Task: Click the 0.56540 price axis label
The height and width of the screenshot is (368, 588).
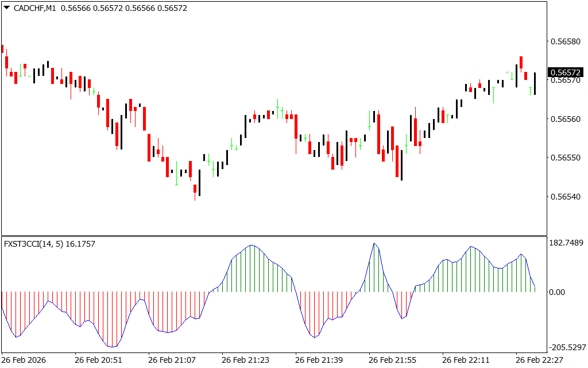Action: click(566, 197)
